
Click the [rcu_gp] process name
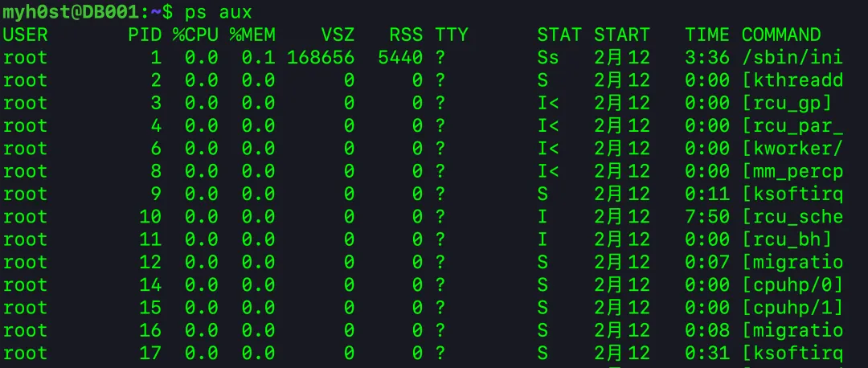tap(787, 103)
